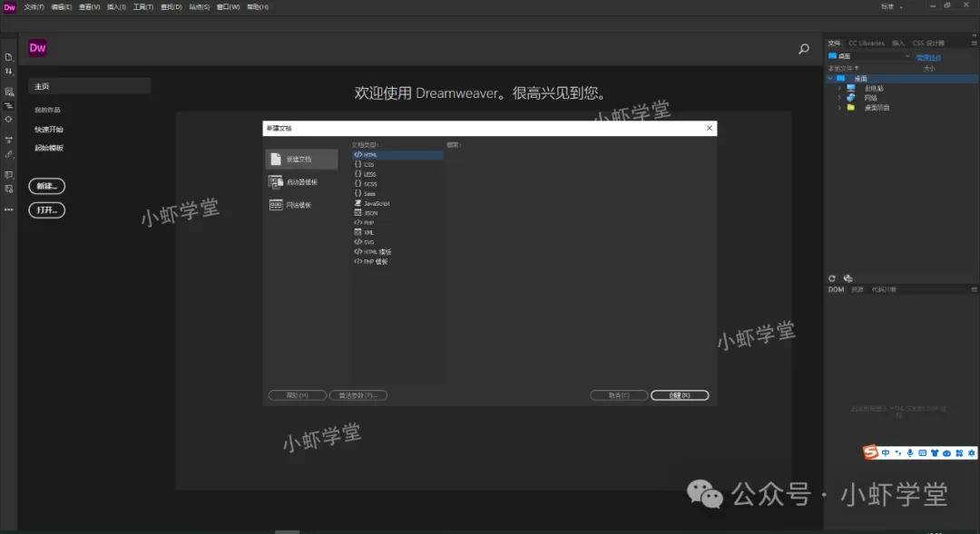Viewport: 980px width, 534px height.
Task: Click the search magnifier on start screen
Action: (804, 49)
